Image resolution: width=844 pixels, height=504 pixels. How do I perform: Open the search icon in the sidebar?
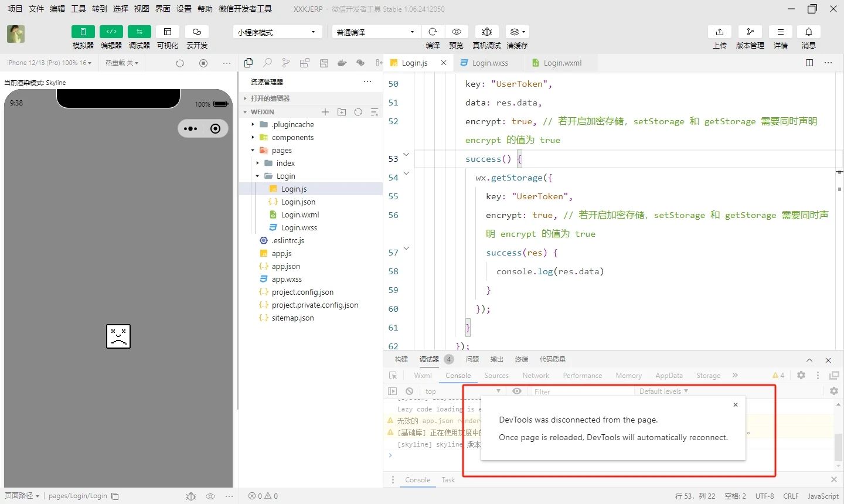(x=267, y=63)
